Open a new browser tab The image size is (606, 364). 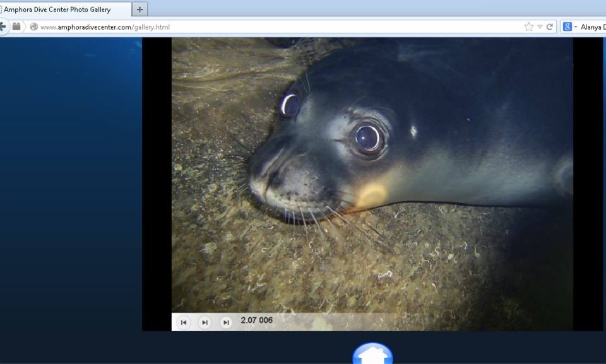pyautogui.click(x=140, y=9)
